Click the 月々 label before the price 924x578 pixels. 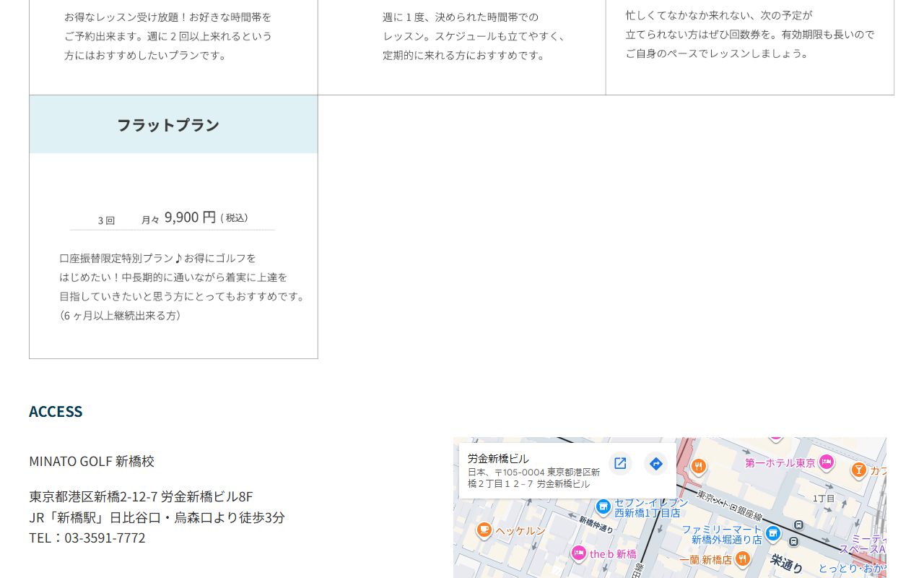pyautogui.click(x=150, y=220)
